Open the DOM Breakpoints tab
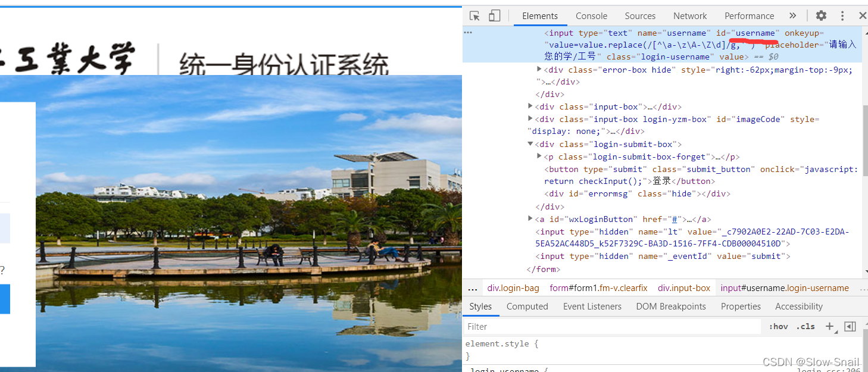868x372 pixels. (670, 307)
